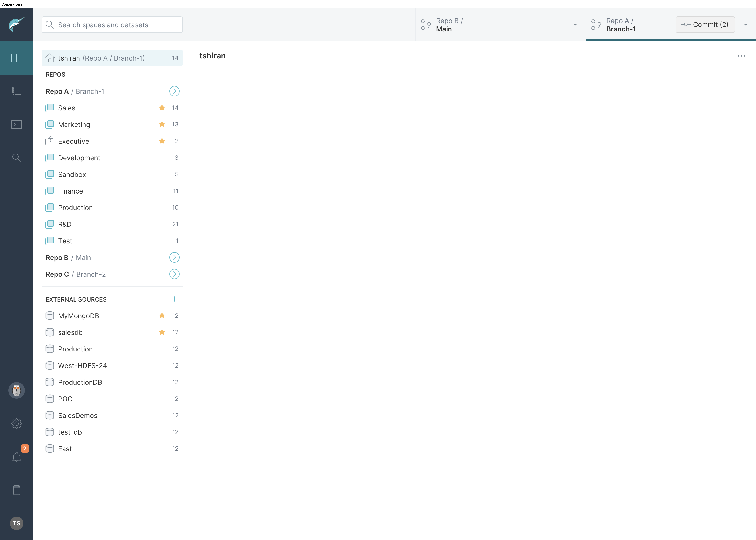This screenshot has width=756, height=540.
Task: Open settings gear in sidebar
Action: [16, 424]
